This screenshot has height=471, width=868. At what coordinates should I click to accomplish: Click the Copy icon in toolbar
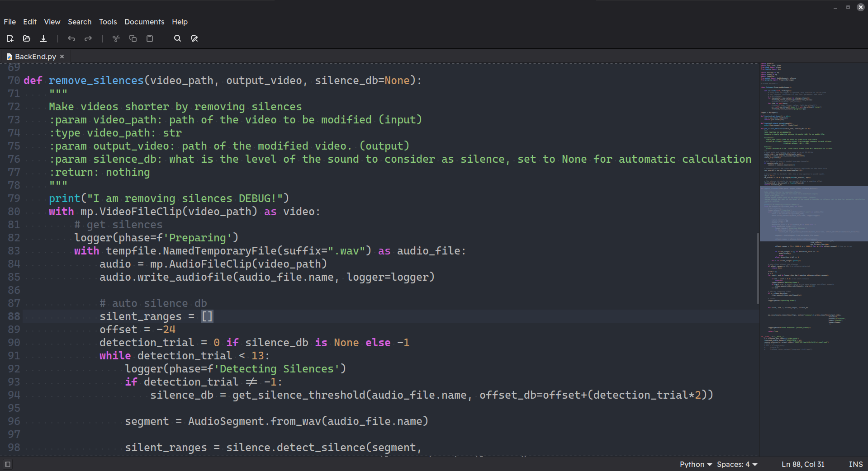coord(133,38)
